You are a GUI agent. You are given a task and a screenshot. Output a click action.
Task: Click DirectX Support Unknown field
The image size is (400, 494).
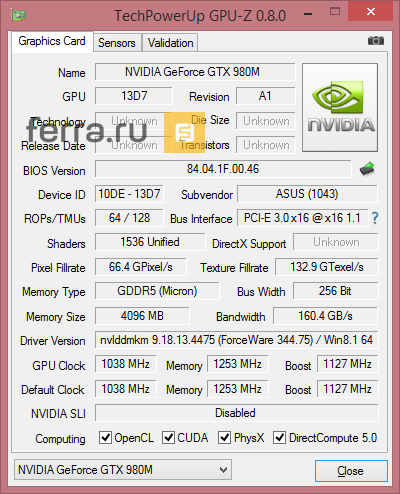click(336, 242)
